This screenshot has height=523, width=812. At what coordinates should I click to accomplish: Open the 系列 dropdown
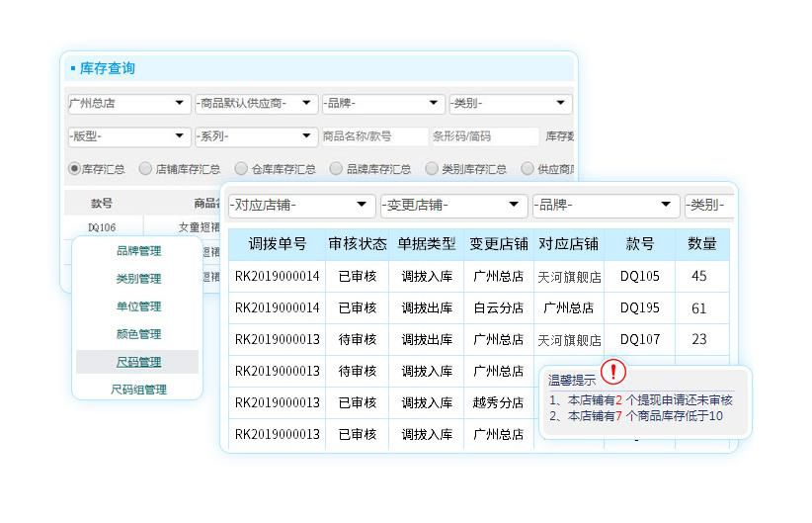(x=256, y=136)
